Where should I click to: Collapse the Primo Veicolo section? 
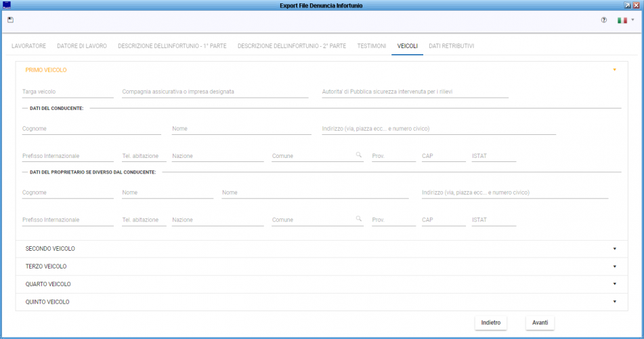614,70
